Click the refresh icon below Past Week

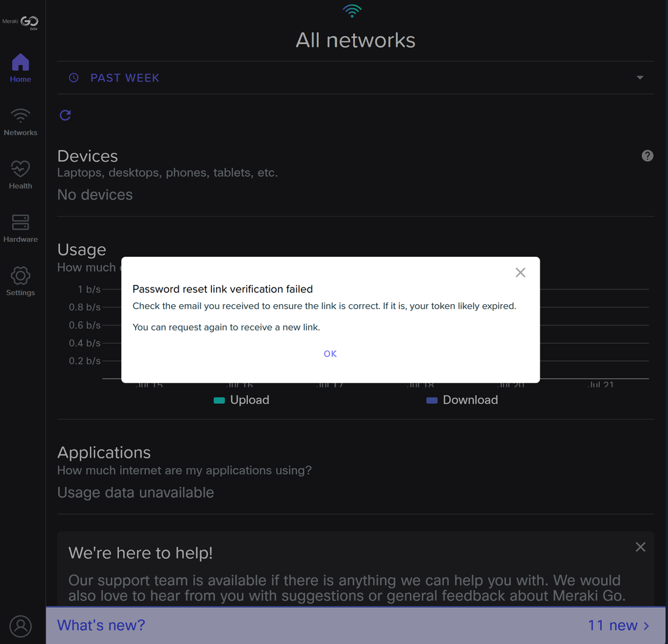[x=66, y=115]
